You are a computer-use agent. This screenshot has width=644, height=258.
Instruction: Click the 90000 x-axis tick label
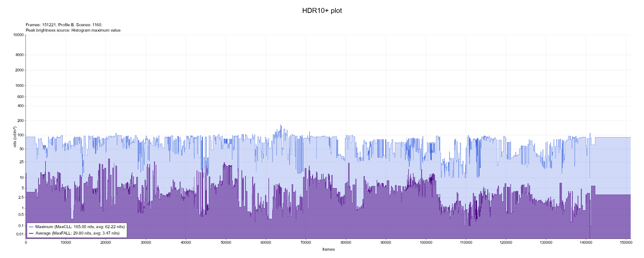(386, 243)
